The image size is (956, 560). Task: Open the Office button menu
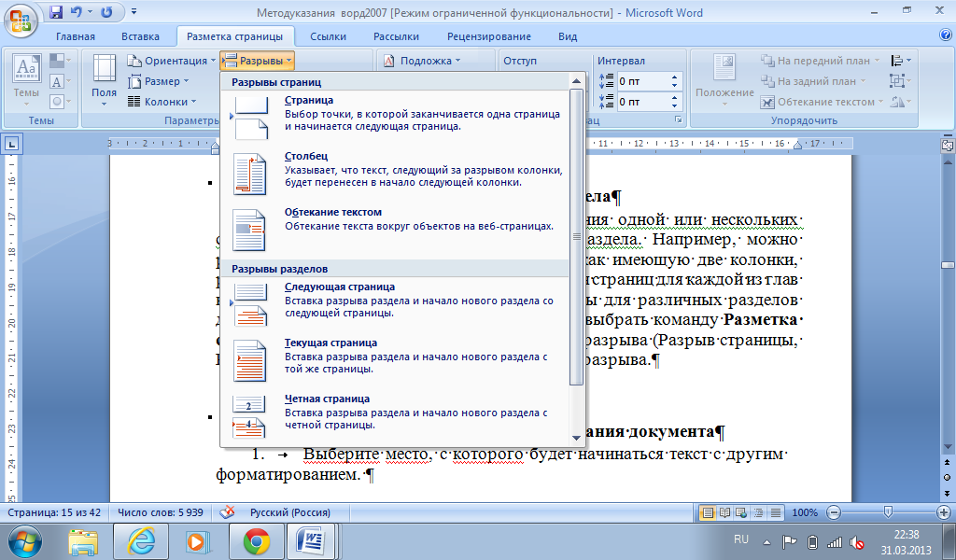pos(21,20)
